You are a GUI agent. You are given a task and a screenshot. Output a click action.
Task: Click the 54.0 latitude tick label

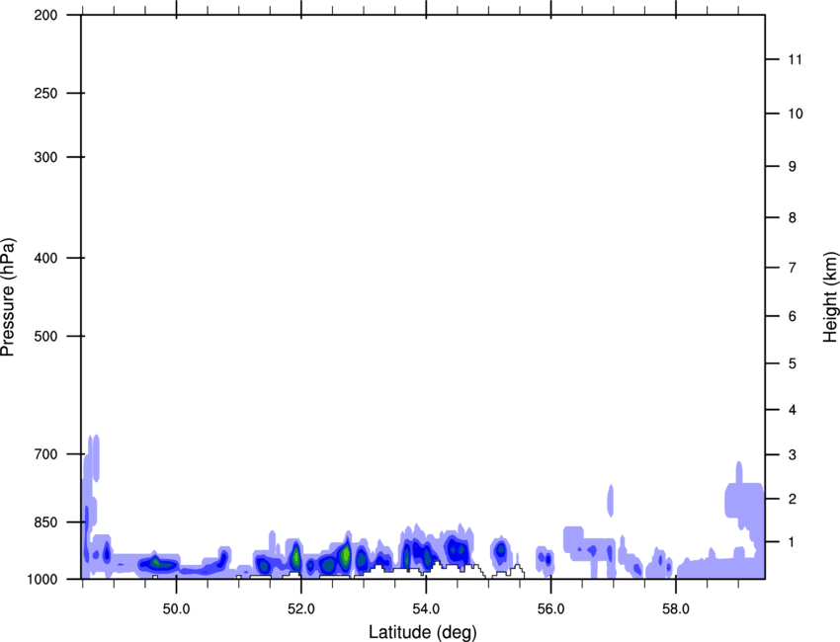[426, 609]
